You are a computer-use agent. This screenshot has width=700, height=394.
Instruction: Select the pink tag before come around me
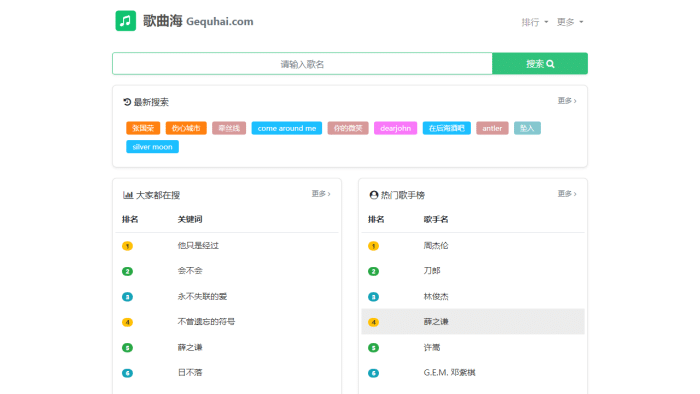coord(229,128)
